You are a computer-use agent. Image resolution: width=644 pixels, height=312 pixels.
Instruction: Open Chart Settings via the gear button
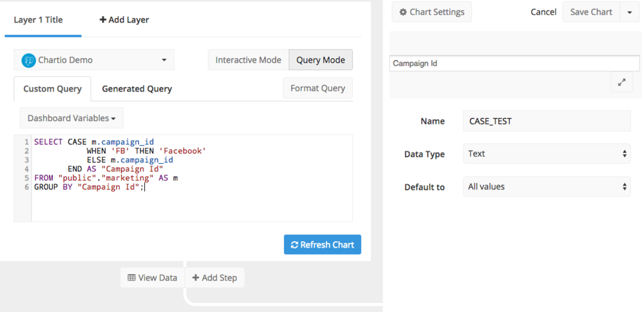pyautogui.click(x=431, y=12)
